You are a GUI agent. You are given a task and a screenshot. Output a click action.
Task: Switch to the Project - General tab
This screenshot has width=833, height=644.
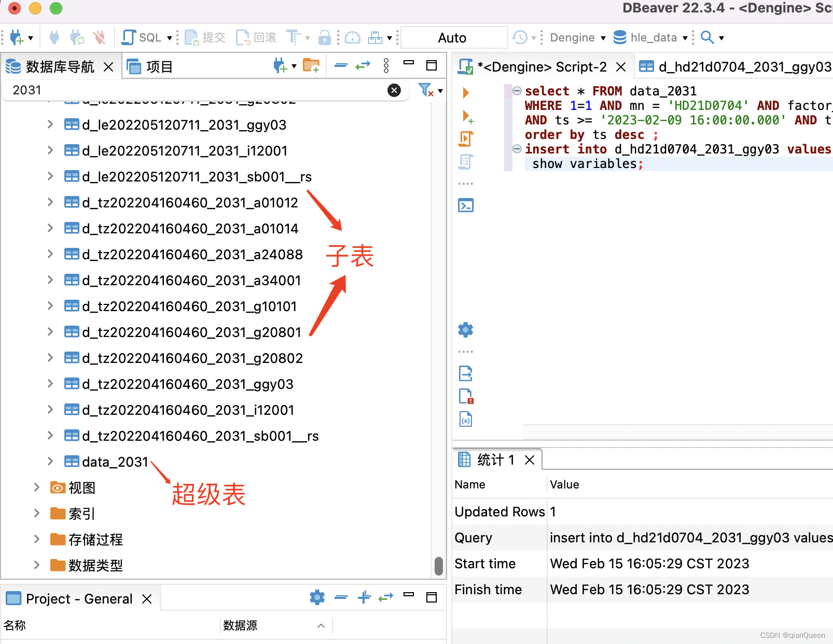click(x=70, y=599)
